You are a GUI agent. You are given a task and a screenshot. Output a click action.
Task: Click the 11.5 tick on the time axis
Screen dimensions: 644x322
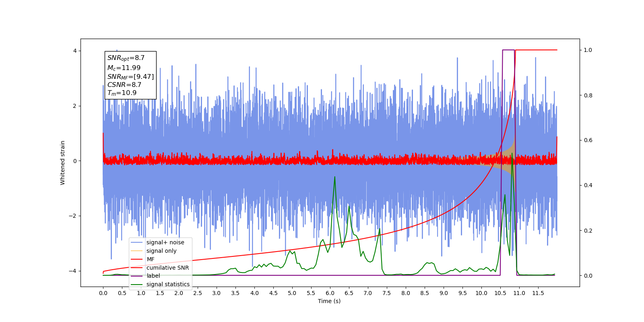point(538,293)
